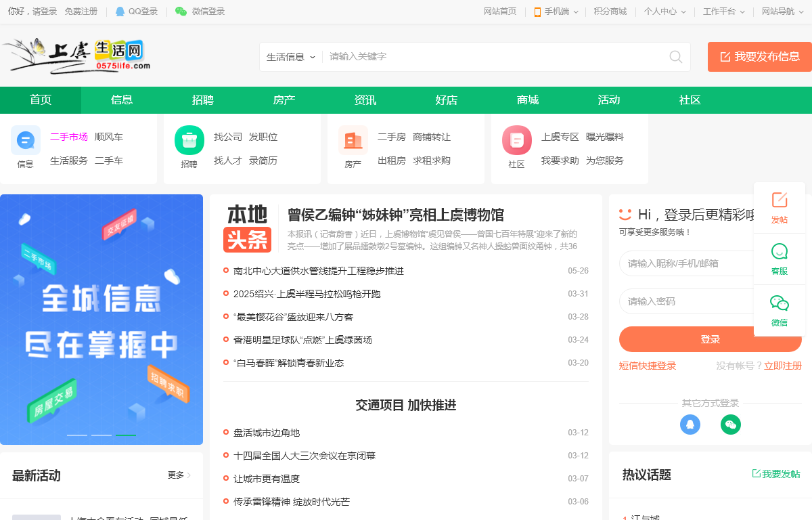This screenshot has height=520, width=812.
Task: Expand the 生活信息 search category dropdown
Action: click(291, 57)
